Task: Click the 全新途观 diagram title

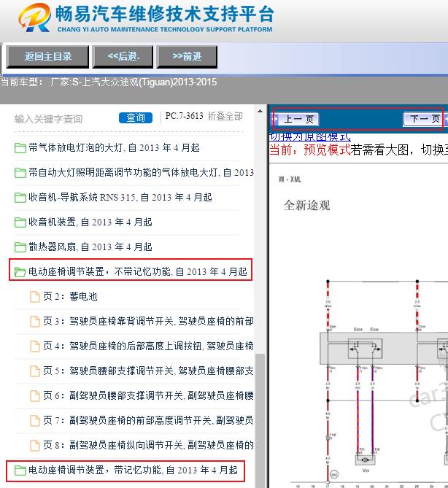Action: (x=306, y=206)
